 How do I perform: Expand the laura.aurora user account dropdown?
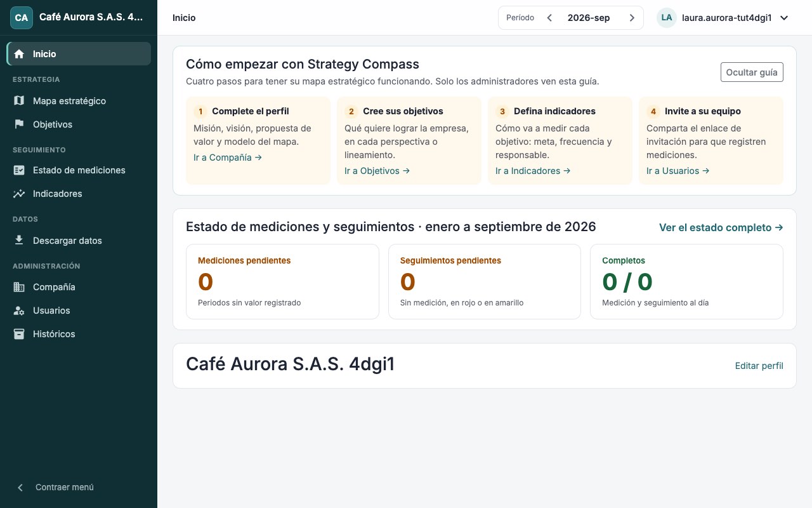coord(723,18)
